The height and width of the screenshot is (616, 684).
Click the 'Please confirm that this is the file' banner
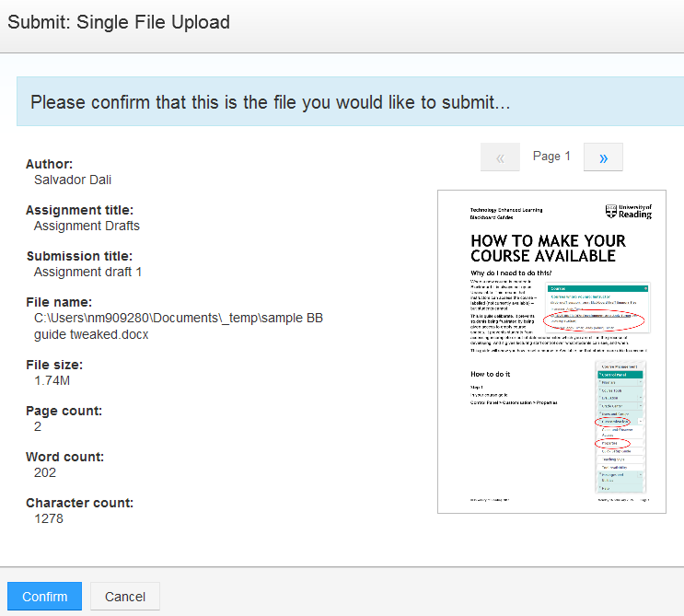(351, 101)
